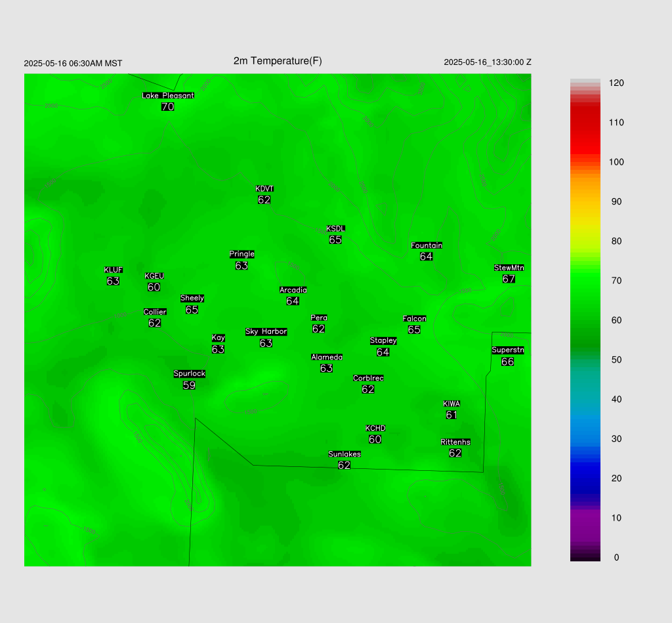Click the 120 colorbar tick label
The height and width of the screenshot is (623, 672).
tap(616, 83)
